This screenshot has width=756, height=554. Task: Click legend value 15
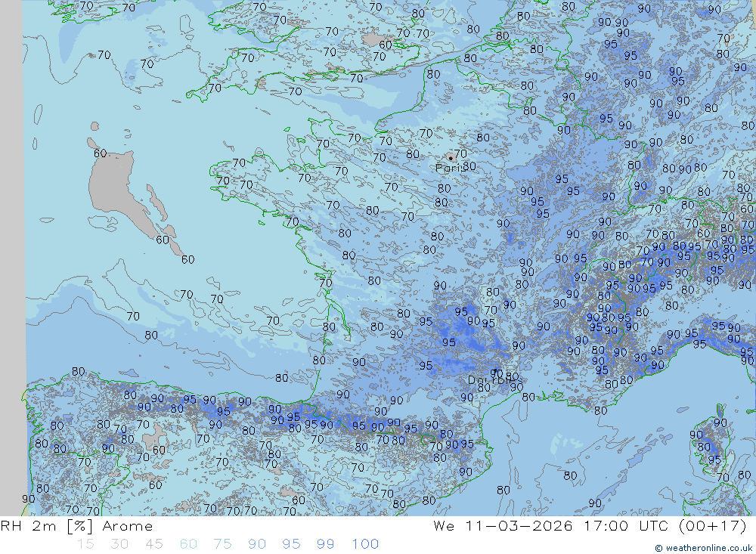coord(85,544)
